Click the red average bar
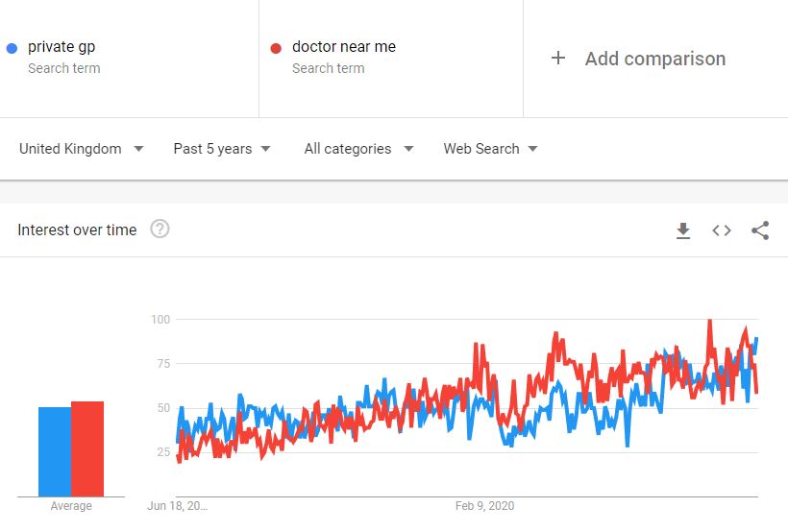This screenshot has height=532, width=788. click(87, 448)
